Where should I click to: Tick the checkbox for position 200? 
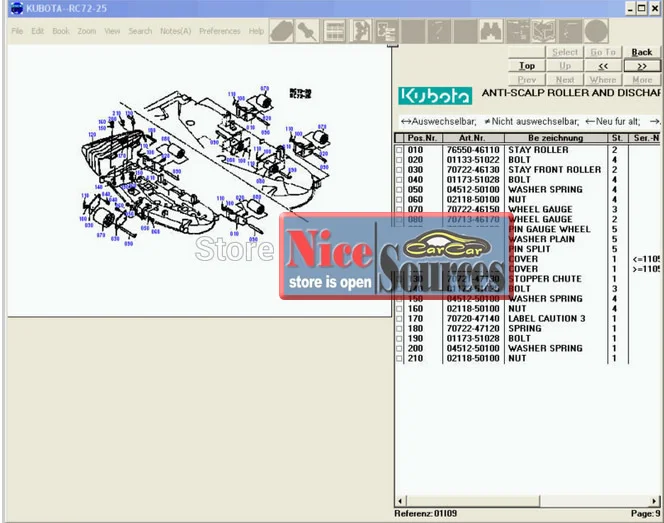(399, 349)
